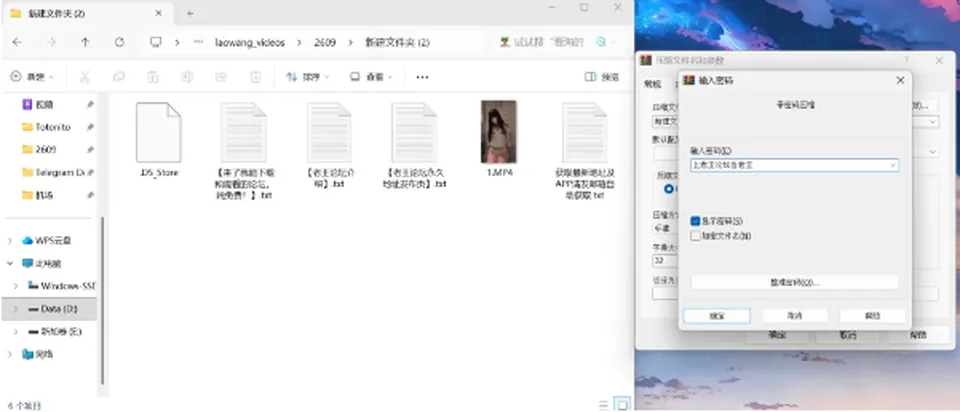
Task: Navigate to laowang_videos in breadcrumb
Action: point(250,42)
